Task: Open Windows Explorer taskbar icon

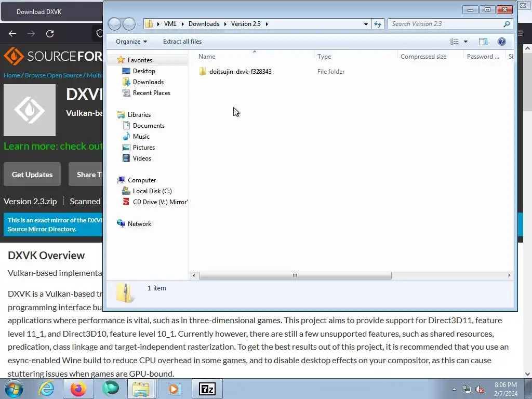Action: click(x=140, y=389)
